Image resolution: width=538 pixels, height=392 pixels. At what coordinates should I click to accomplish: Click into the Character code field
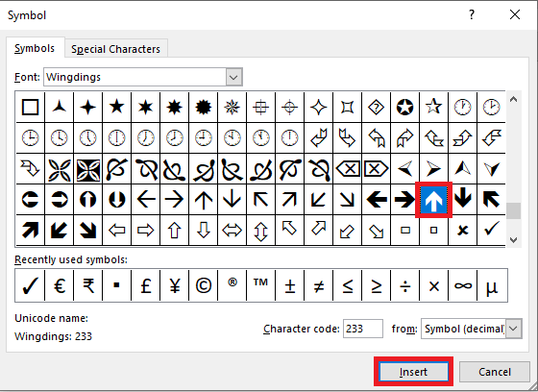[363, 329]
